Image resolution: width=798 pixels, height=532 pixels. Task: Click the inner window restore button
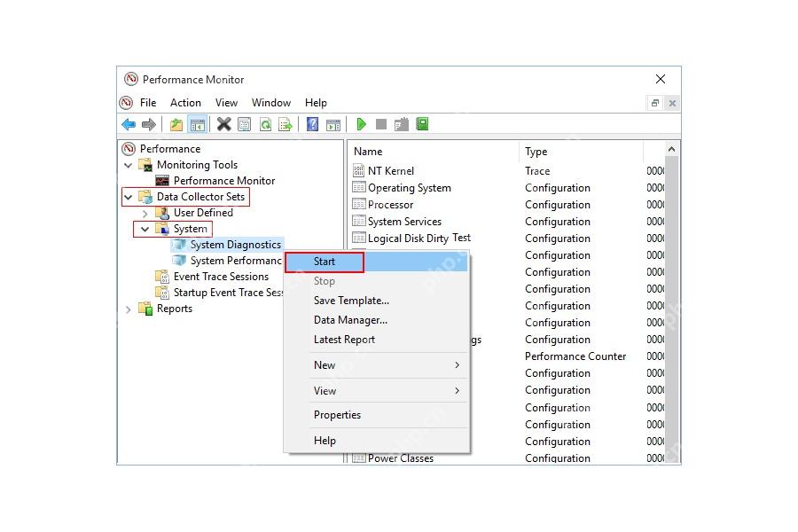coord(655,103)
